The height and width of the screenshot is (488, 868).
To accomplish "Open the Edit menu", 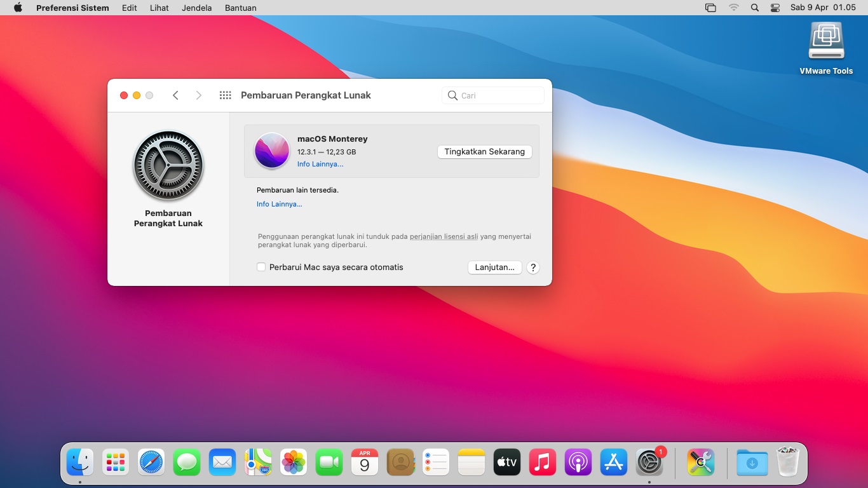I will 130,8.
